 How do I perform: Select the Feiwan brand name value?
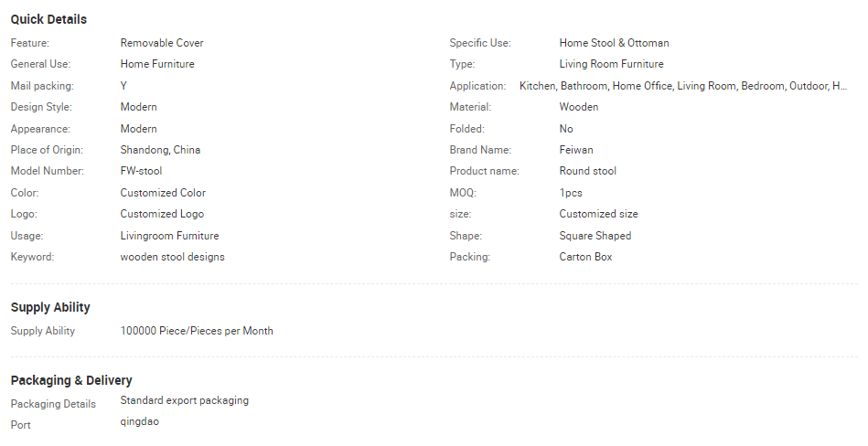click(575, 150)
